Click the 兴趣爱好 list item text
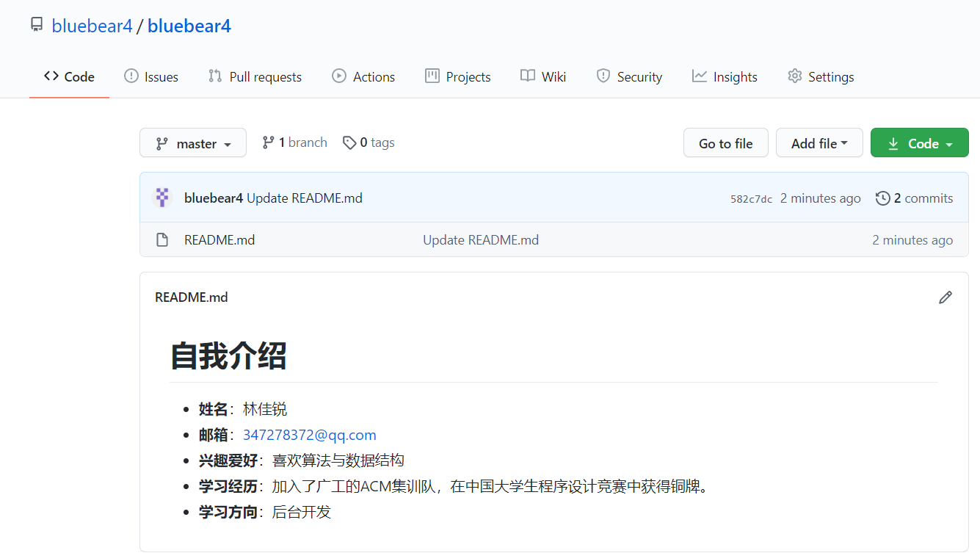The height and width of the screenshot is (553, 980). click(x=302, y=460)
